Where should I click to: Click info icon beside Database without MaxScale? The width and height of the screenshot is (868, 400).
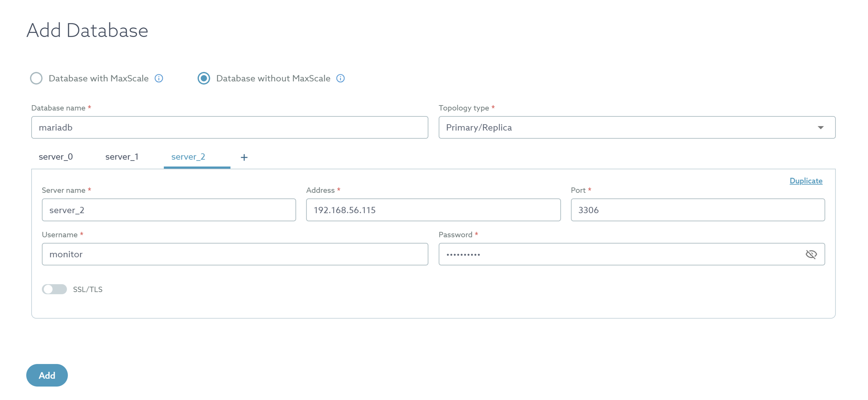click(x=340, y=78)
